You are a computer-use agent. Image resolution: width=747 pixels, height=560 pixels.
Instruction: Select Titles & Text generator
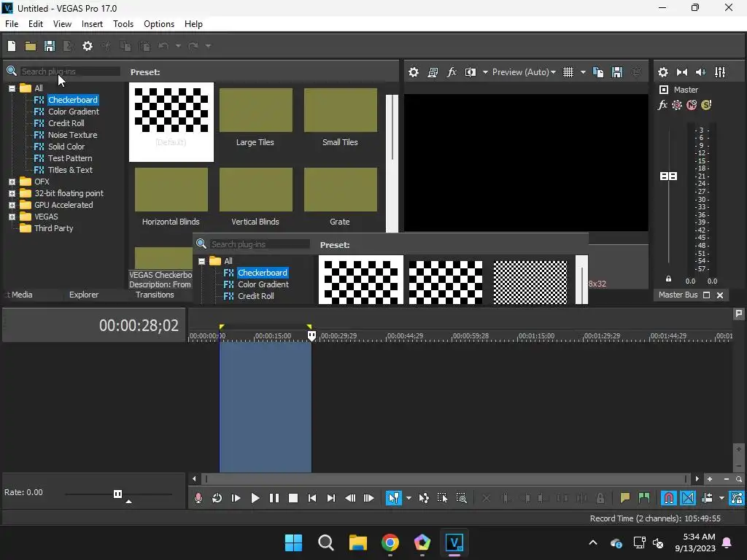(x=70, y=170)
